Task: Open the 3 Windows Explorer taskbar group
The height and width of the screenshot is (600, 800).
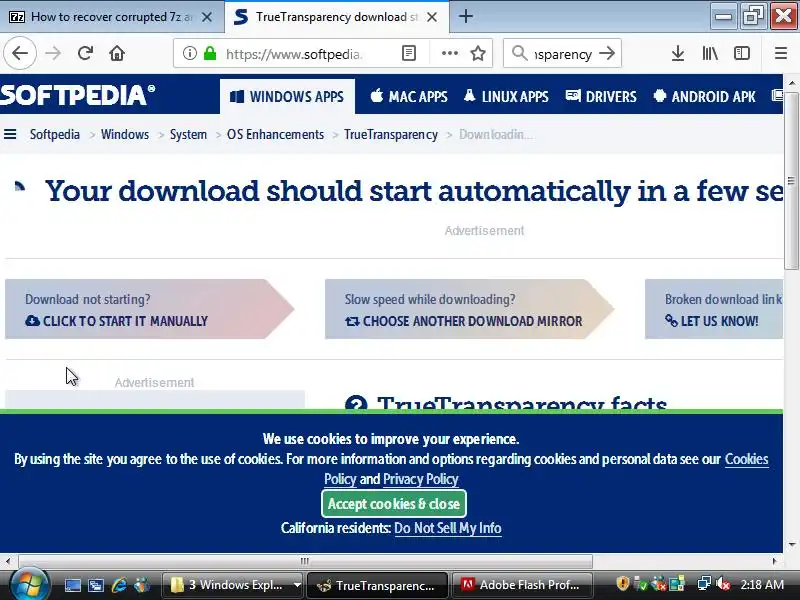Action: tap(233, 585)
